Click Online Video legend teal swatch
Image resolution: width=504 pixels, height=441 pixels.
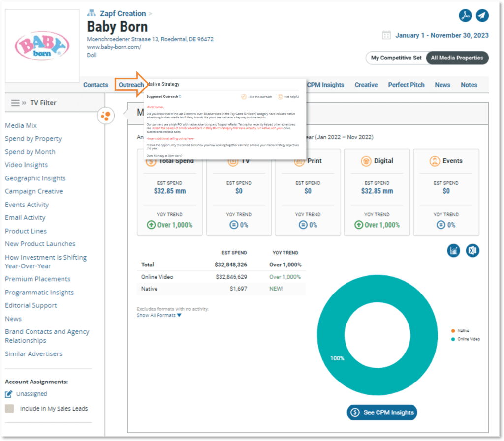coord(453,339)
